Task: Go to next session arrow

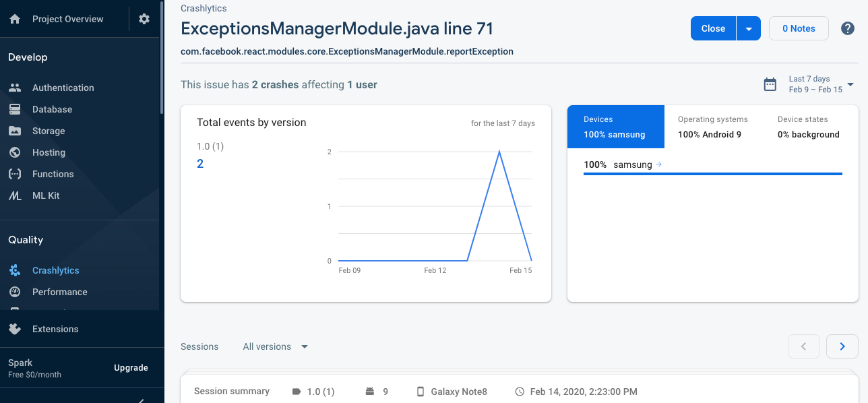Action: pyautogui.click(x=842, y=346)
